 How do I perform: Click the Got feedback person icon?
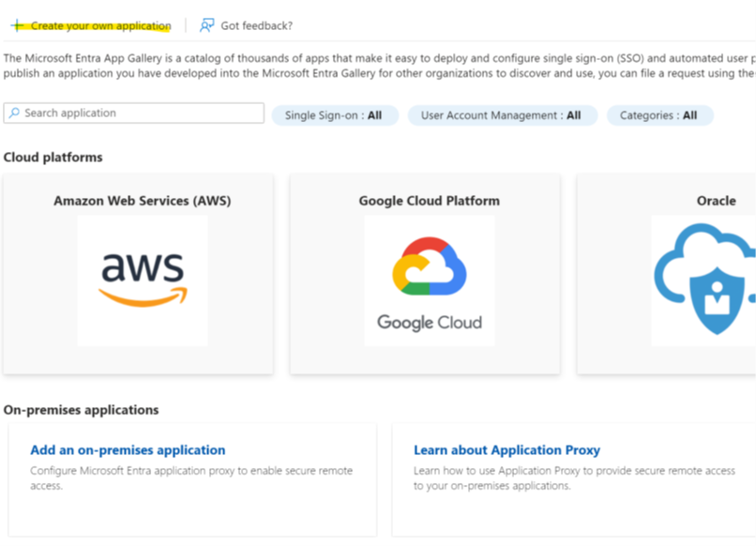coord(207,25)
